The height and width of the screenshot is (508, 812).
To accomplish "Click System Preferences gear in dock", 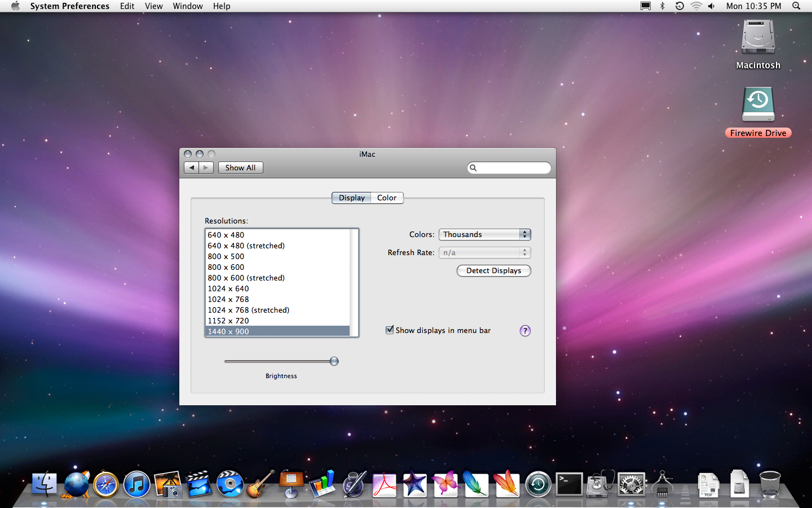I will pos(631,484).
